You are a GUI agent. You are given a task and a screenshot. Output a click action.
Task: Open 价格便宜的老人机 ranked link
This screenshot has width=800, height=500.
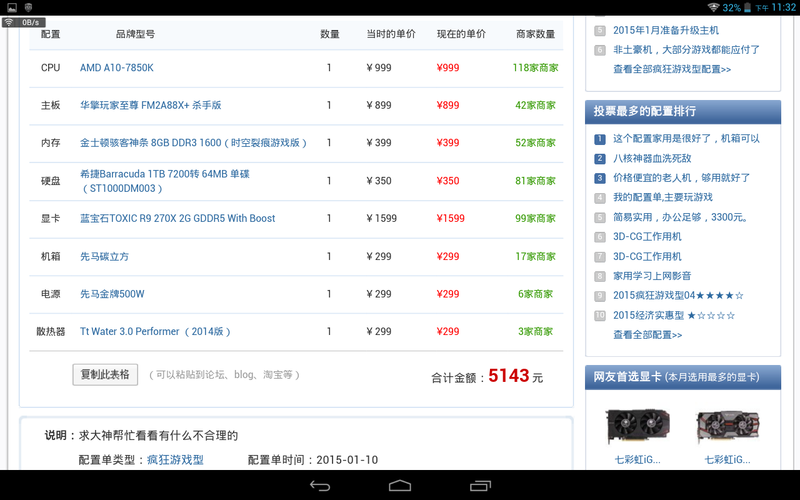pos(681,178)
